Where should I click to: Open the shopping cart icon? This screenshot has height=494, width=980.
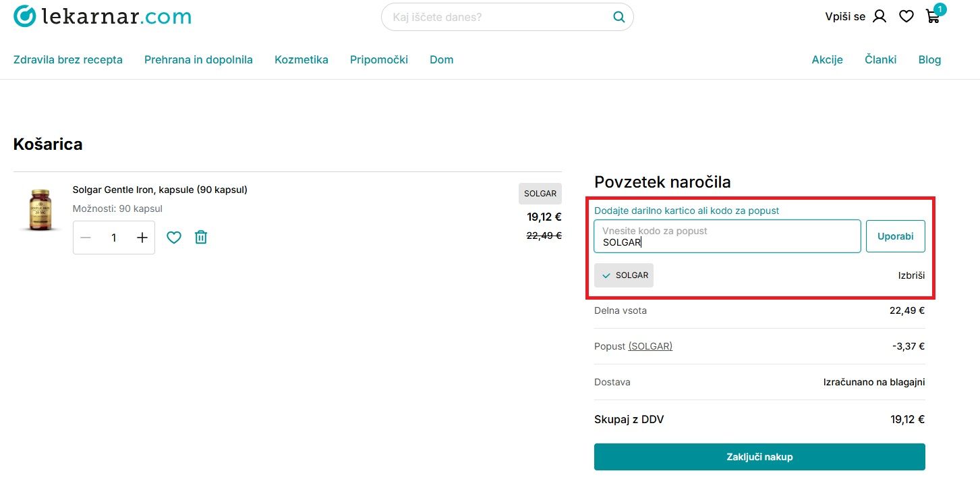pos(933,17)
